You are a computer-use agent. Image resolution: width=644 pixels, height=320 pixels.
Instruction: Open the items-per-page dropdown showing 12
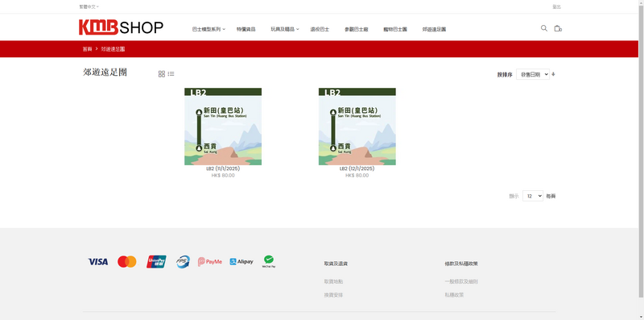tap(533, 196)
